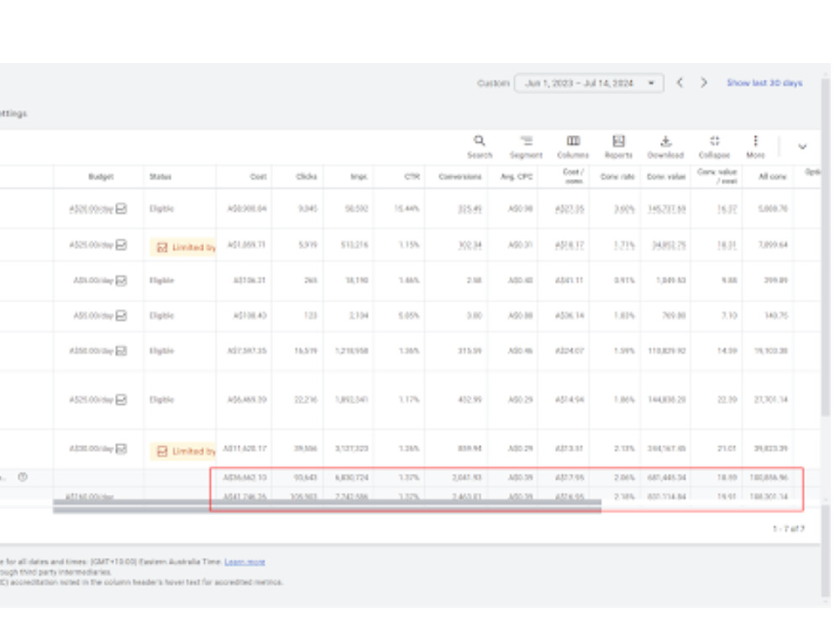This screenshot has width=840, height=630.
Task: Open the Segment options
Action: pos(526,147)
